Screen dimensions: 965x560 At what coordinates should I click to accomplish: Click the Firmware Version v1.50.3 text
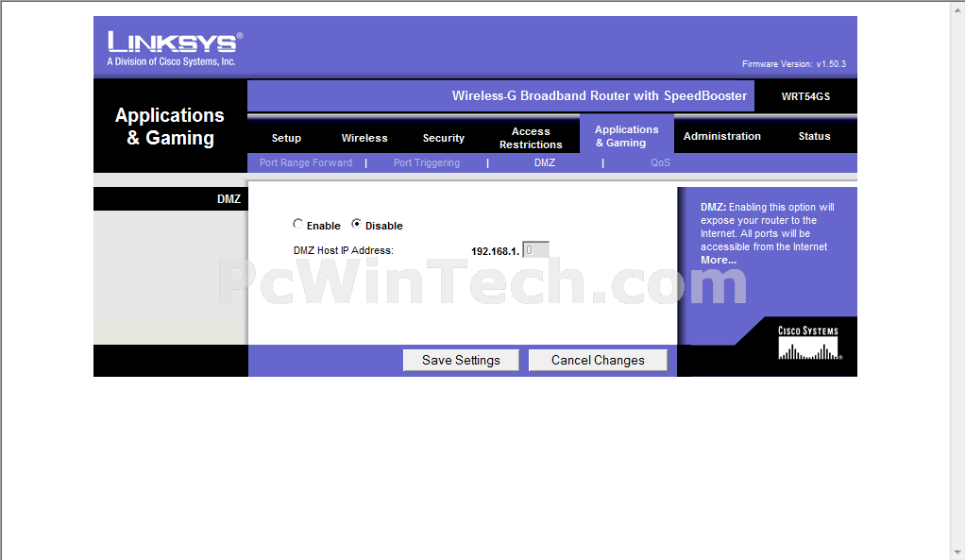point(794,64)
